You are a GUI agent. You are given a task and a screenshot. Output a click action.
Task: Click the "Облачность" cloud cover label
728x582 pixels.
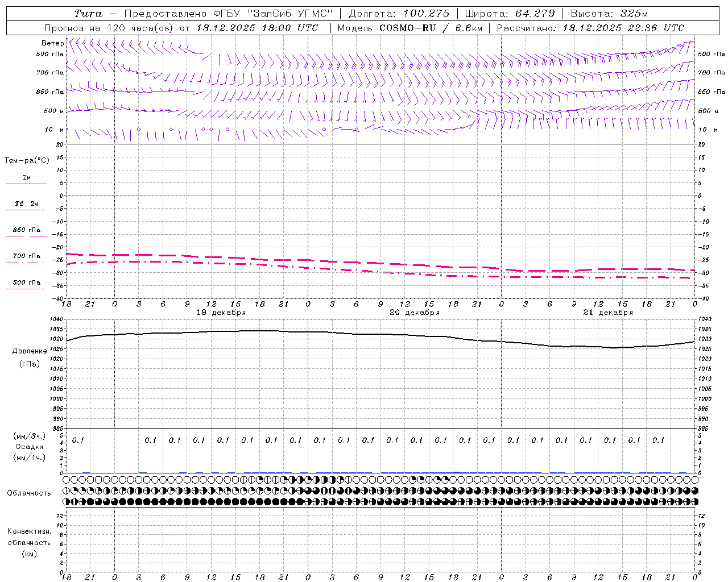pyautogui.click(x=29, y=493)
